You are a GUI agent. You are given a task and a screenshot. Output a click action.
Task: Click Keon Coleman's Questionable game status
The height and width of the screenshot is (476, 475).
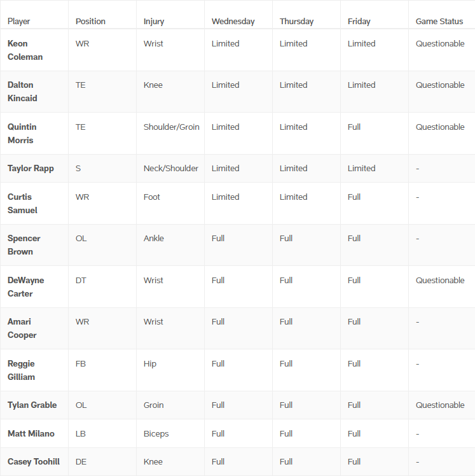tap(440, 44)
